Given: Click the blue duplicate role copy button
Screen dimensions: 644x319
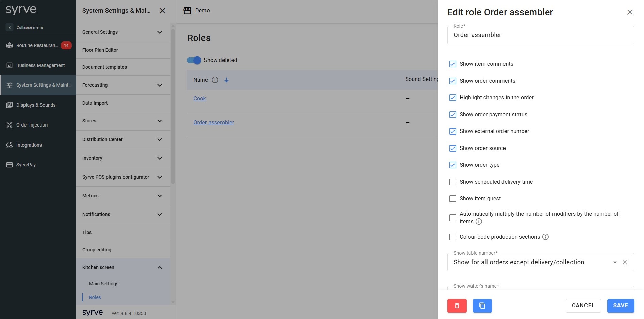Looking at the screenshot, I should (x=482, y=306).
